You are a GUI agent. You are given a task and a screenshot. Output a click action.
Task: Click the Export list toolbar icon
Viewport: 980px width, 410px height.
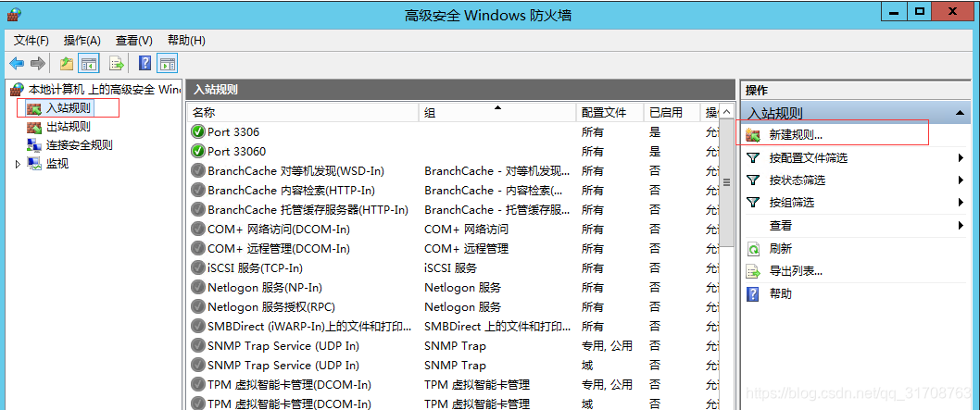117,63
